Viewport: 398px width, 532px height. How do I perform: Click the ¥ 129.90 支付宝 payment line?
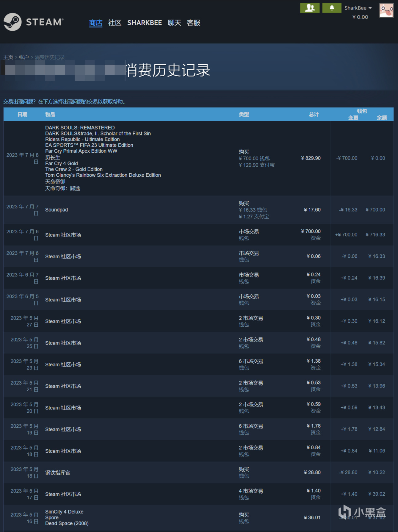point(257,165)
